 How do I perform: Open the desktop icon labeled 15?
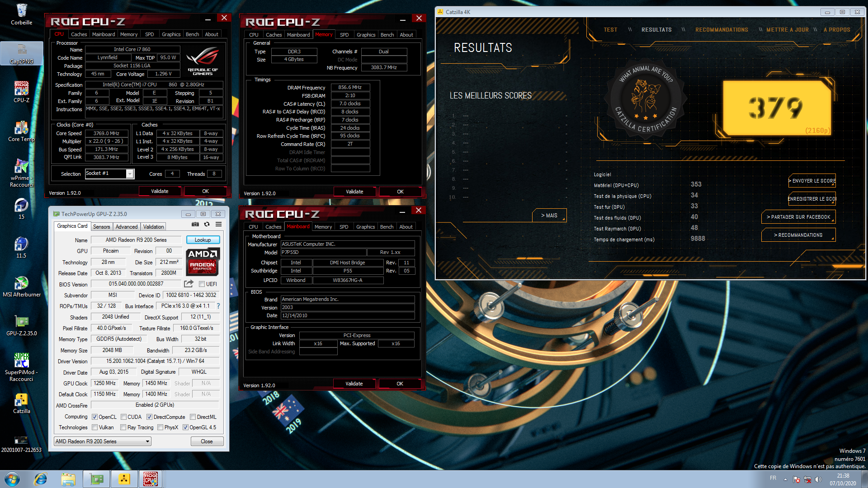click(21, 209)
